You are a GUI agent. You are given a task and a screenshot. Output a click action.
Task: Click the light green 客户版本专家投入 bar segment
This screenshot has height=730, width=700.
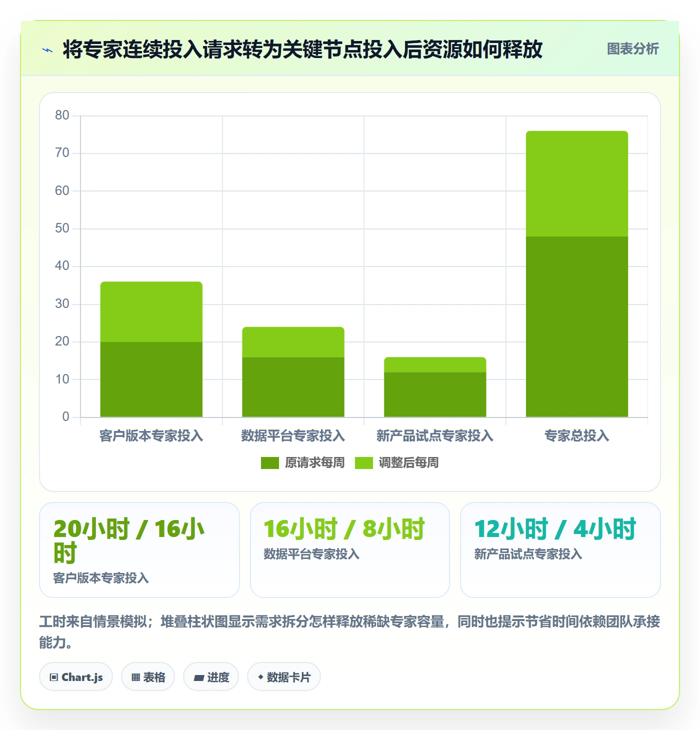click(151, 312)
